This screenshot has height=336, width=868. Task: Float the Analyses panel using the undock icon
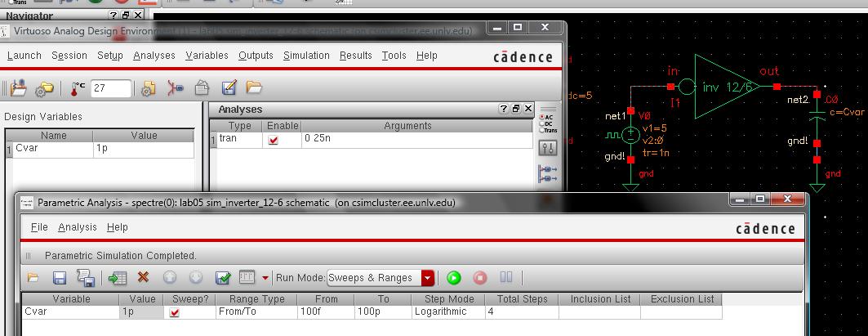click(x=516, y=109)
